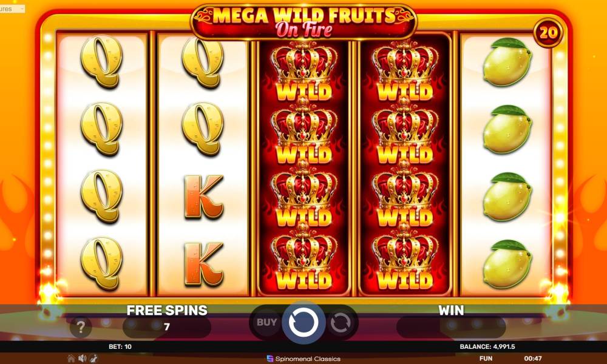Click the BET: 10 label

point(120,346)
